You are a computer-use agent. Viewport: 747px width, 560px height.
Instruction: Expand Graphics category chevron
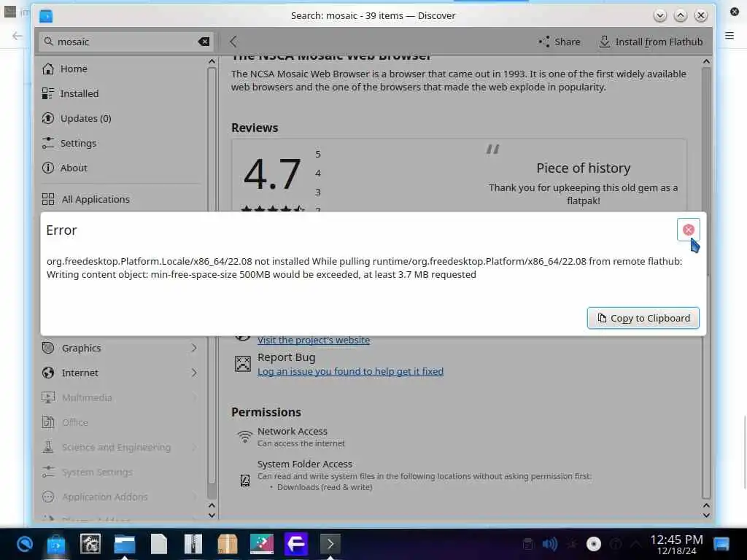194,348
